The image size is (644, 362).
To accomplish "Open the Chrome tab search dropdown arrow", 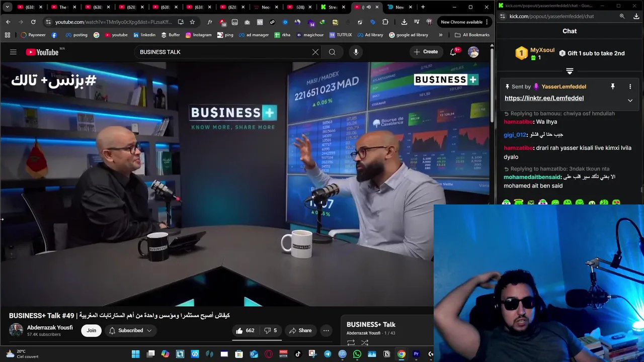I will (7, 7).
